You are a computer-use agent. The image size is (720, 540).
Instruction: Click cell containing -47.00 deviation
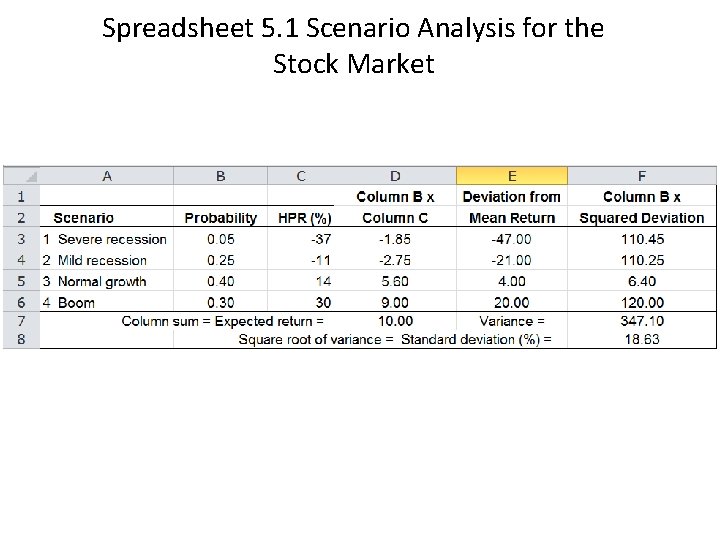[512, 239]
